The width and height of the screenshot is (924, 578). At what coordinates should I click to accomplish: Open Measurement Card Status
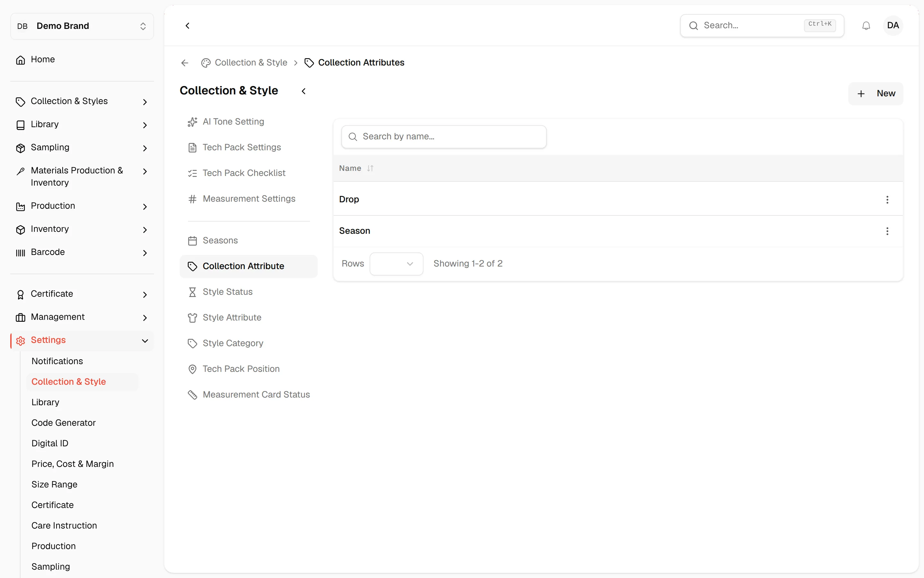[x=249, y=395]
